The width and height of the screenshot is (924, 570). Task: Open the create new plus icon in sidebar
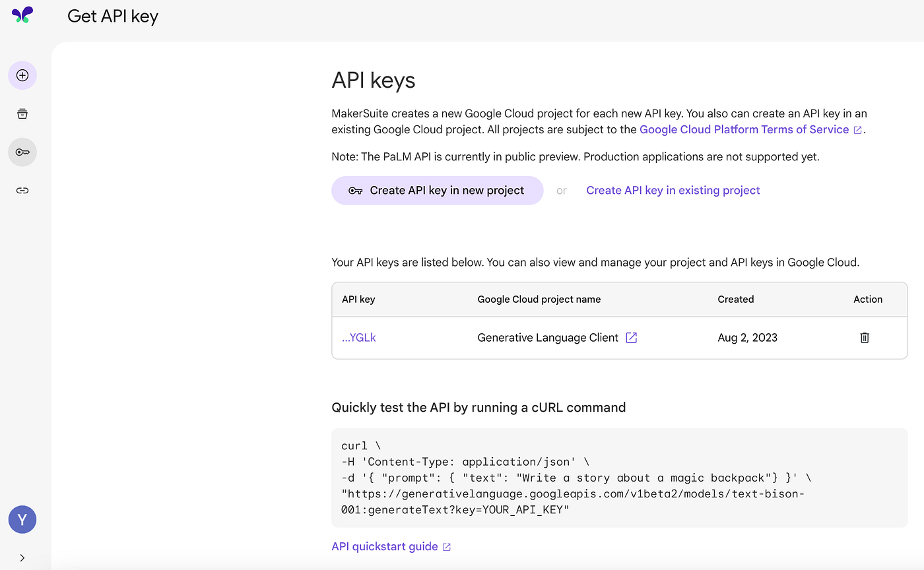pyautogui.click(x=22, y=75)
